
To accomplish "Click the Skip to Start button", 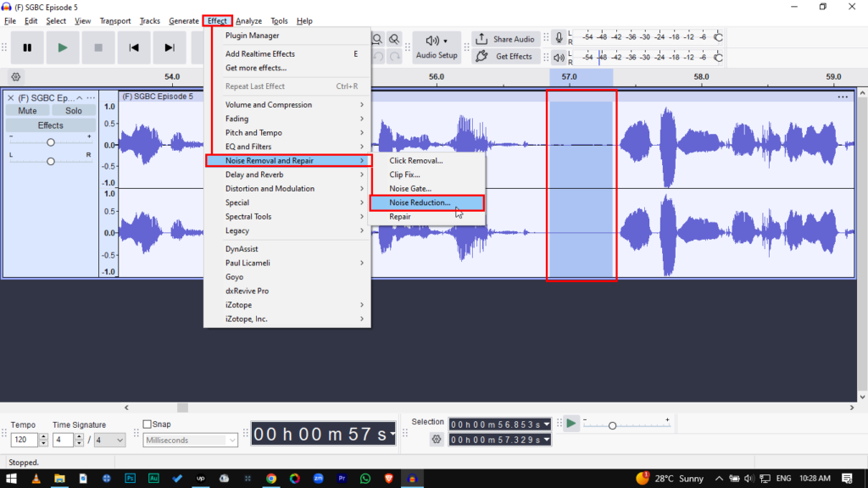I will point(134,48).
